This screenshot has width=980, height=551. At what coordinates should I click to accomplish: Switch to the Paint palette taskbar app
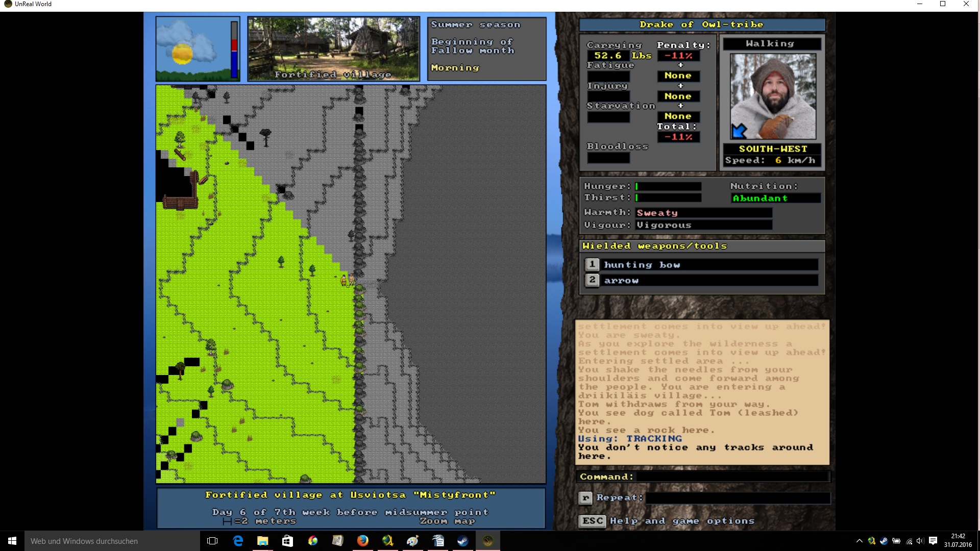click(413, 541)
